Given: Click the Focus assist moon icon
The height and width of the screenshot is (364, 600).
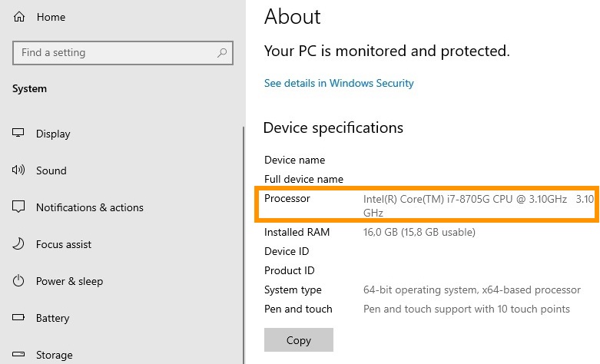Looking at the screenshot, I should [19, 244].
